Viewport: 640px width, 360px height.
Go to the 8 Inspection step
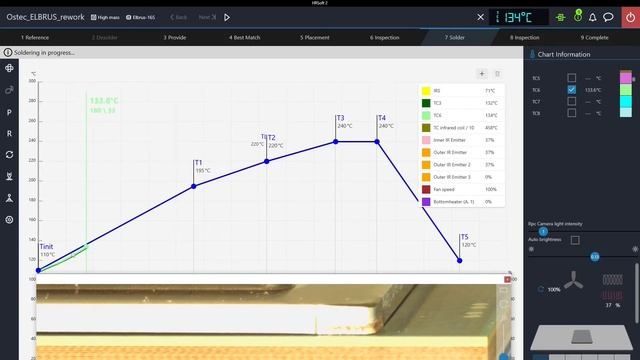click(x=524, y=37)
